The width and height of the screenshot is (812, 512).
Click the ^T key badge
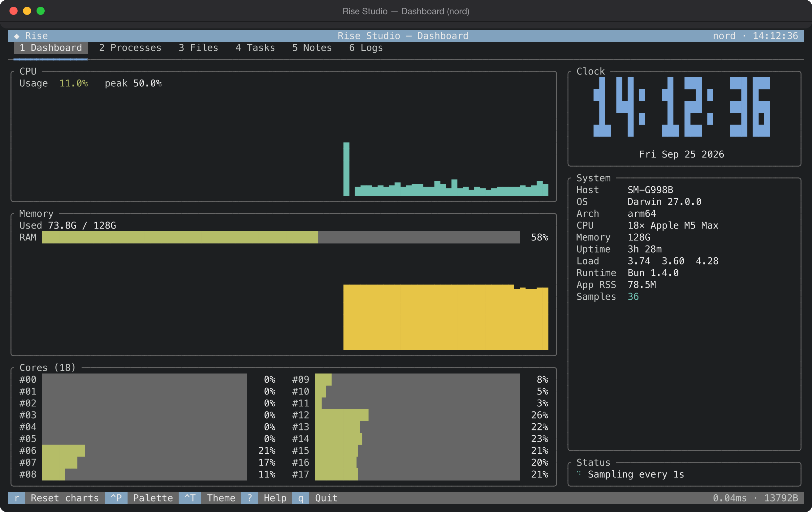pyautogui.click(x=190, y=498)
